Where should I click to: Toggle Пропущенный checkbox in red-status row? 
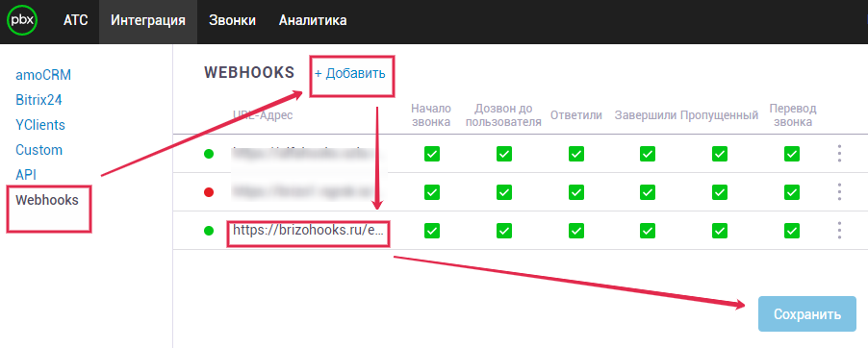click(720, 192)
